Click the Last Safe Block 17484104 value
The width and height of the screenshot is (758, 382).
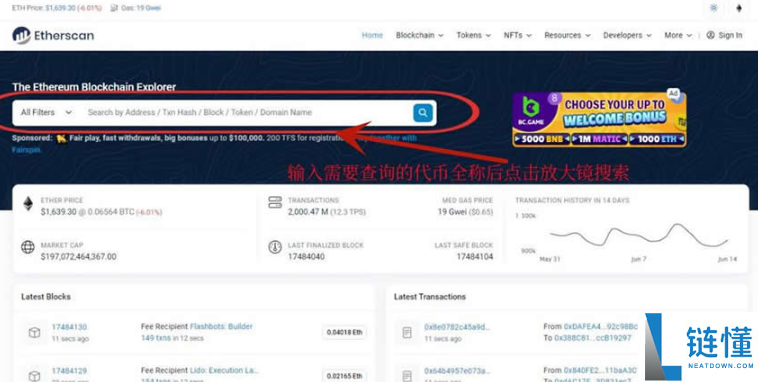point(475,257)
